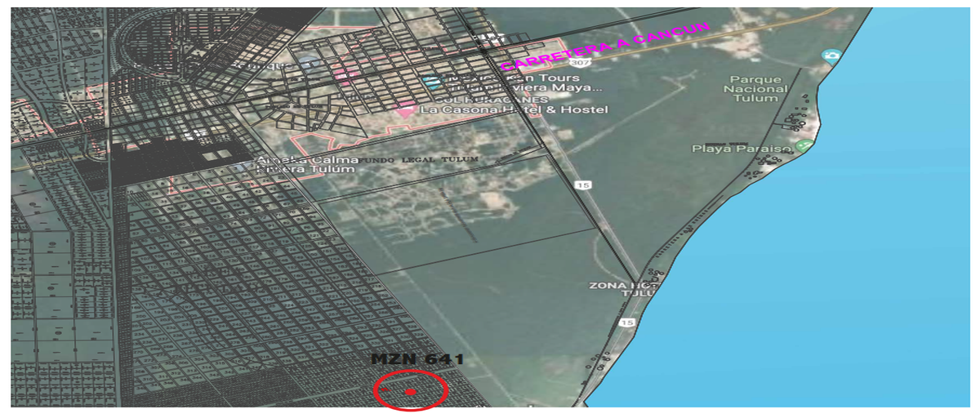The height and width of the screenshot is (414, 980).
Task: Click the 'Parque Nacional Tulum' label
Action: click(756, 89)
